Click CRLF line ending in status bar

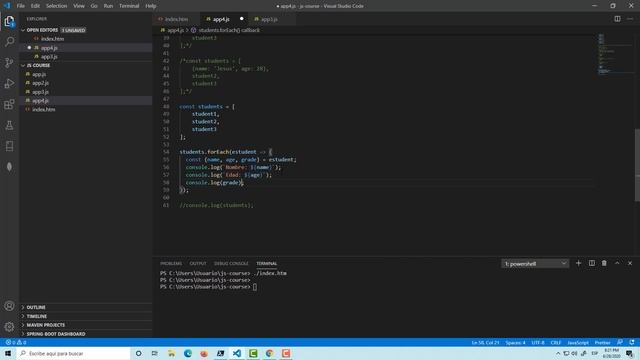click(556, 342)
